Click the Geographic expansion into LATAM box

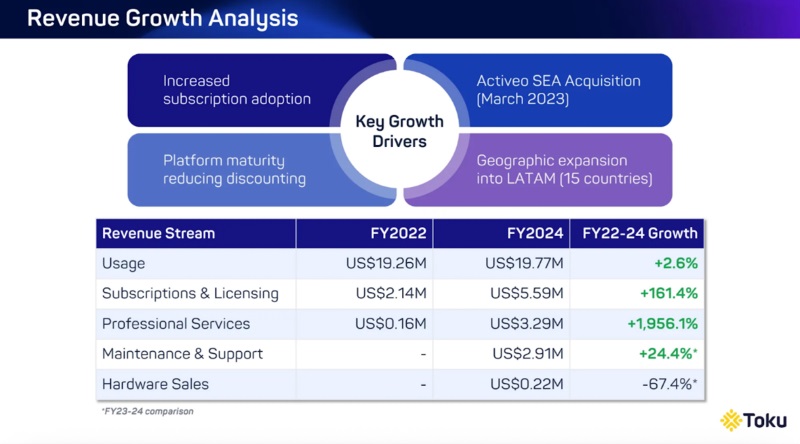coord(564,169)
